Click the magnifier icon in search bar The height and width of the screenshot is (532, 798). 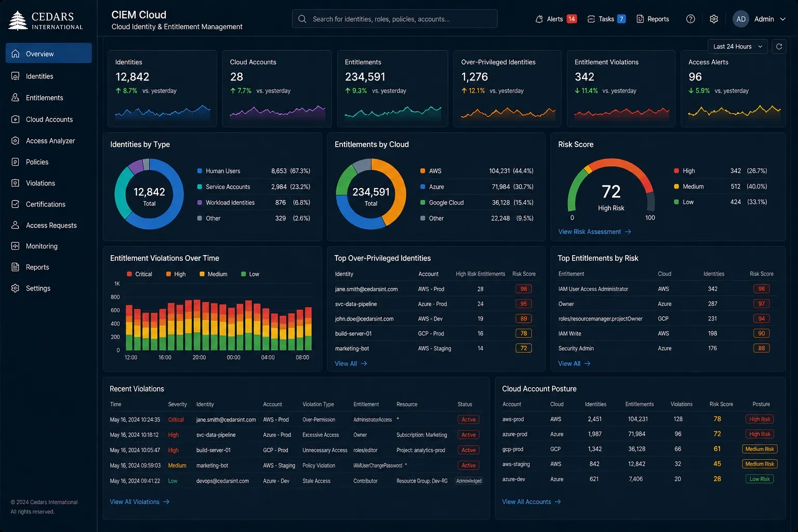pyautogui.click(x=302, y=19)
